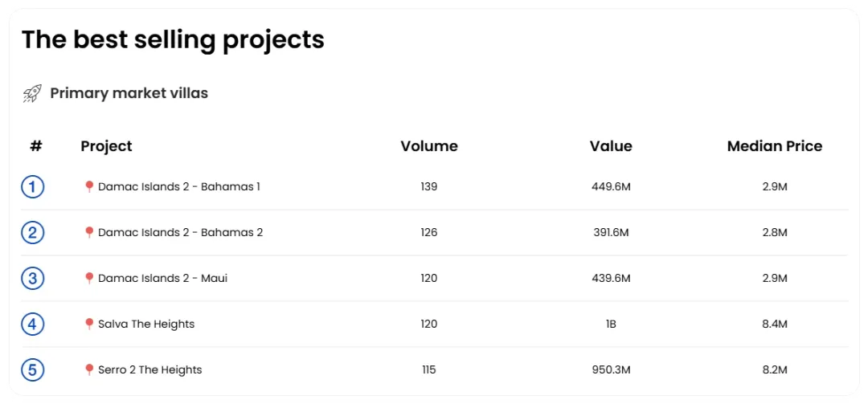
Task: Click the rank 5 circle badge
Action: (32, 370)
